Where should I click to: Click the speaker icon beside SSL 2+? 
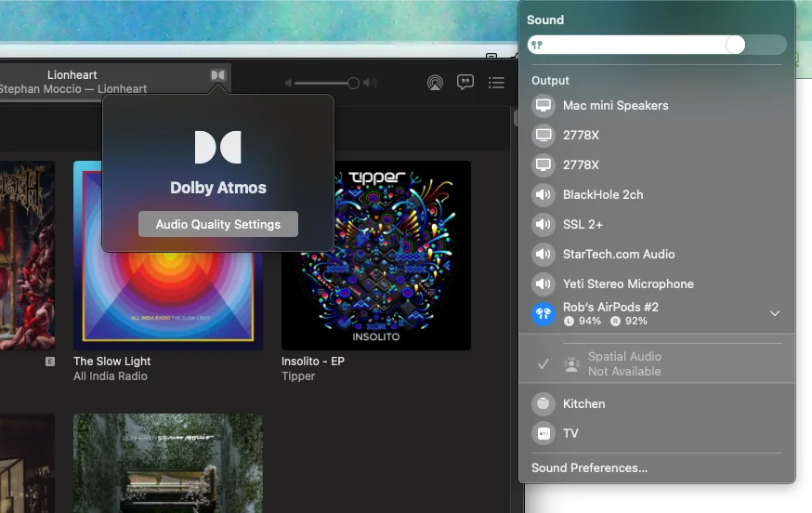pyautogui.click(x=544, y=224)
